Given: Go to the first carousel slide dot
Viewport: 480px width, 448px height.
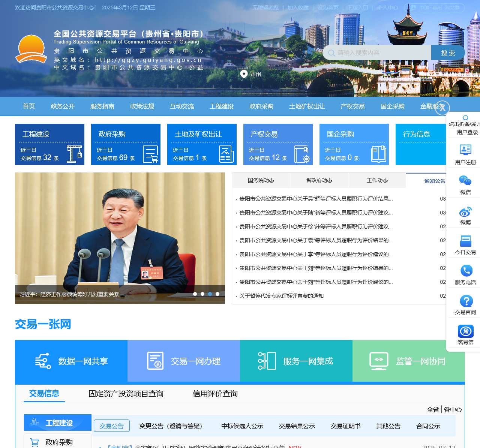Looking at the screenshot, I should (x=195, y=294).
